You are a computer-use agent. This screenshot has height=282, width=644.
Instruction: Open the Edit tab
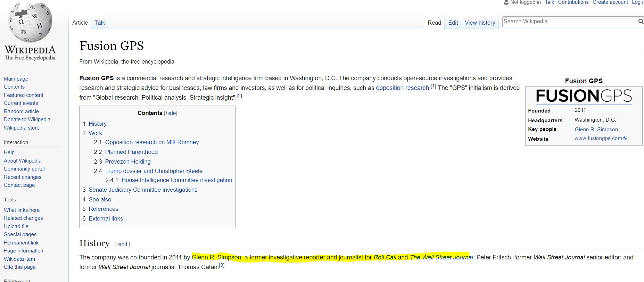click(x=453, y=23)
